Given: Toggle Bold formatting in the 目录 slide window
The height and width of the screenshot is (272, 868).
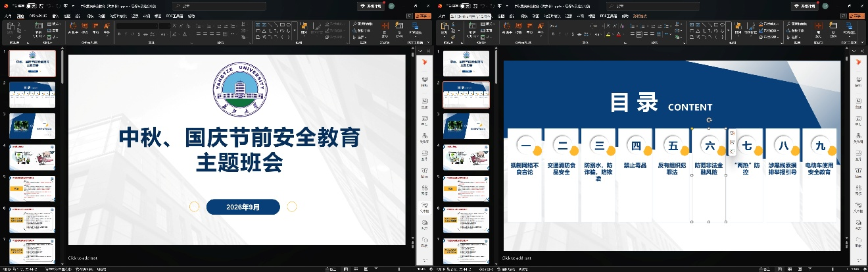Looking at the screenshot, I should 553,34.
